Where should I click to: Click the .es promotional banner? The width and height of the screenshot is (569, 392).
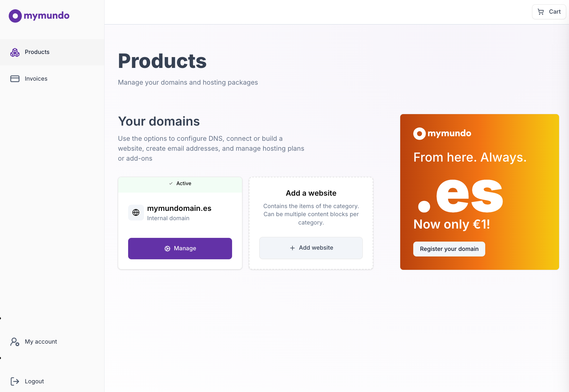[479, 192]
